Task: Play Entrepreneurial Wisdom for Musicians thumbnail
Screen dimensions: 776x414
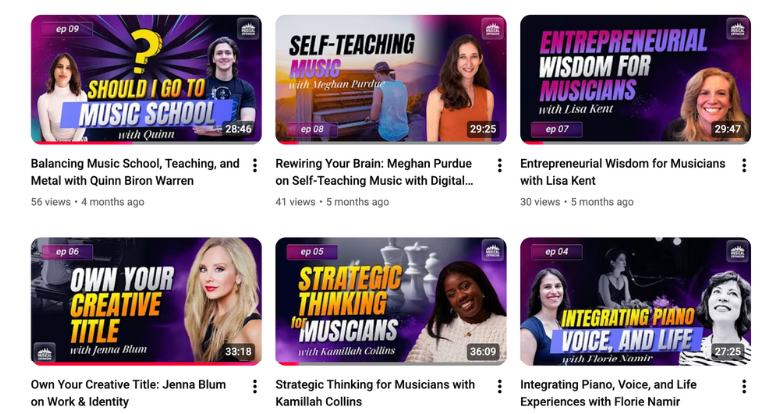Action: pos(635,79)
